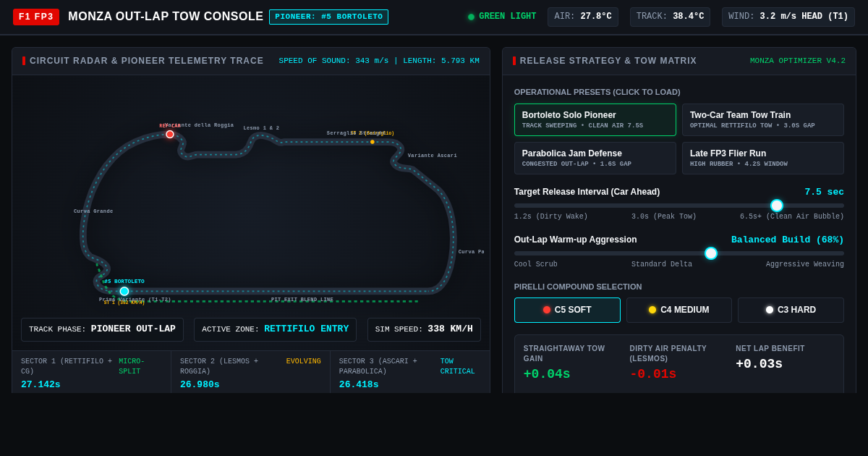Click the red dot on C5 Soft button

(x=547, y=310)
